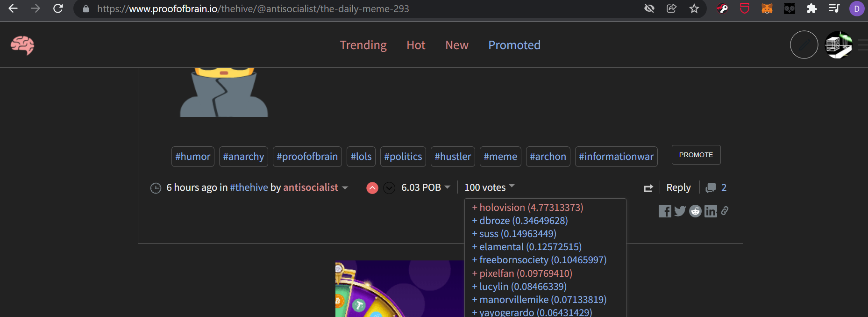This screenshot has width=868, height=317.
Task: Click the #hustler tag
Action: coord(453,157)
